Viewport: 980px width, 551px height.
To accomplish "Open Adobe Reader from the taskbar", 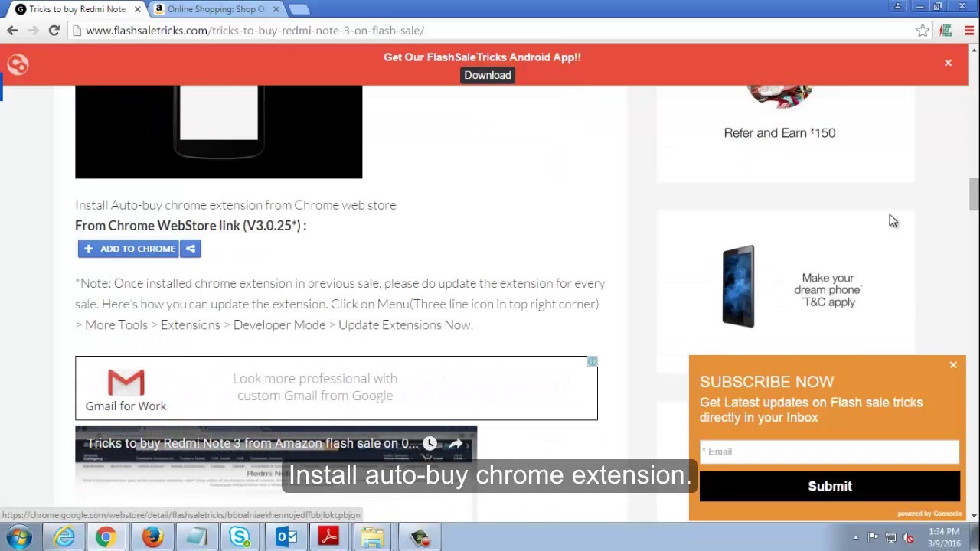I will tap(329, 537).
